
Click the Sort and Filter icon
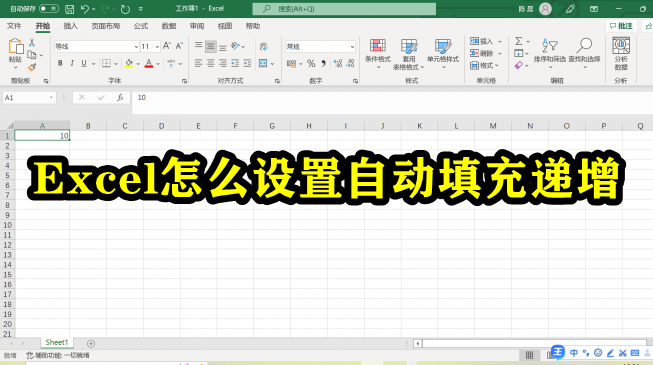click(549, 45)
